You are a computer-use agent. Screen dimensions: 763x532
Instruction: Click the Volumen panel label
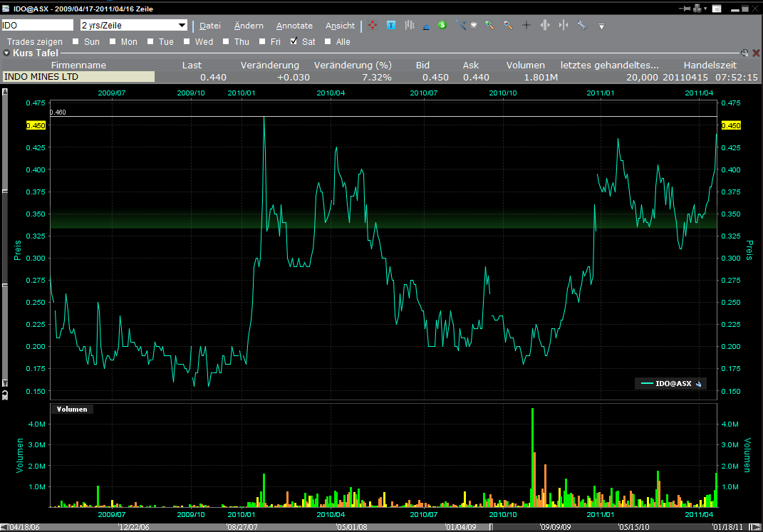click(72, 409)
